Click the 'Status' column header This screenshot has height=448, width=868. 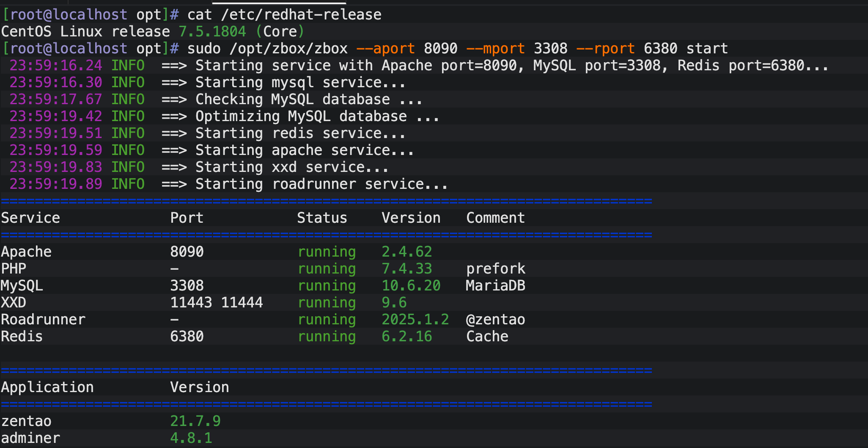(x=322, y=218)
